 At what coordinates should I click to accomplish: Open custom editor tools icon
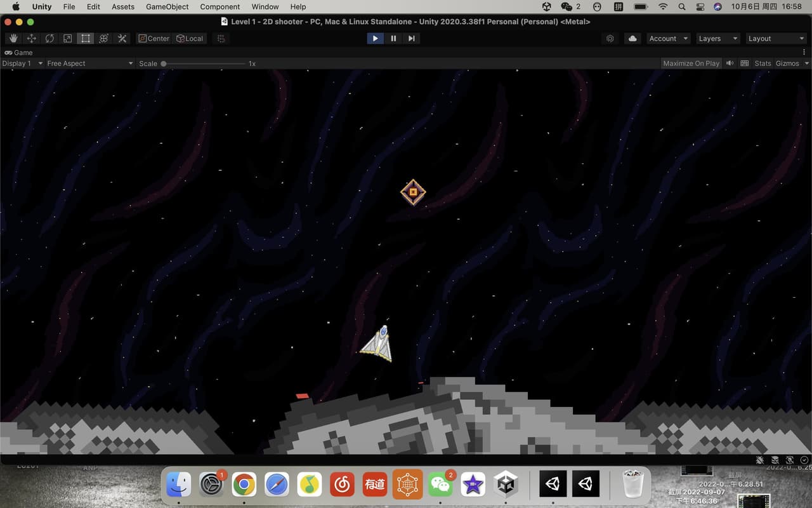click(122, 39)
